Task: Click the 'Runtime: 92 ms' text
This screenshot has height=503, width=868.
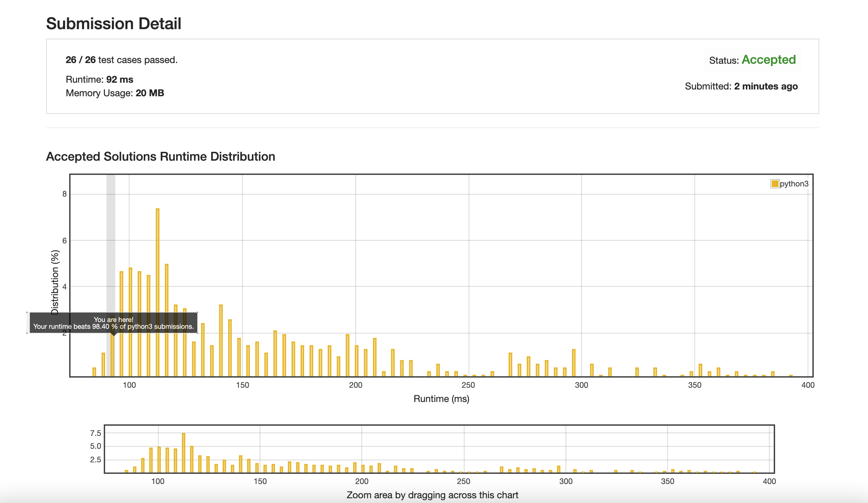Action: tap(99, 80)
